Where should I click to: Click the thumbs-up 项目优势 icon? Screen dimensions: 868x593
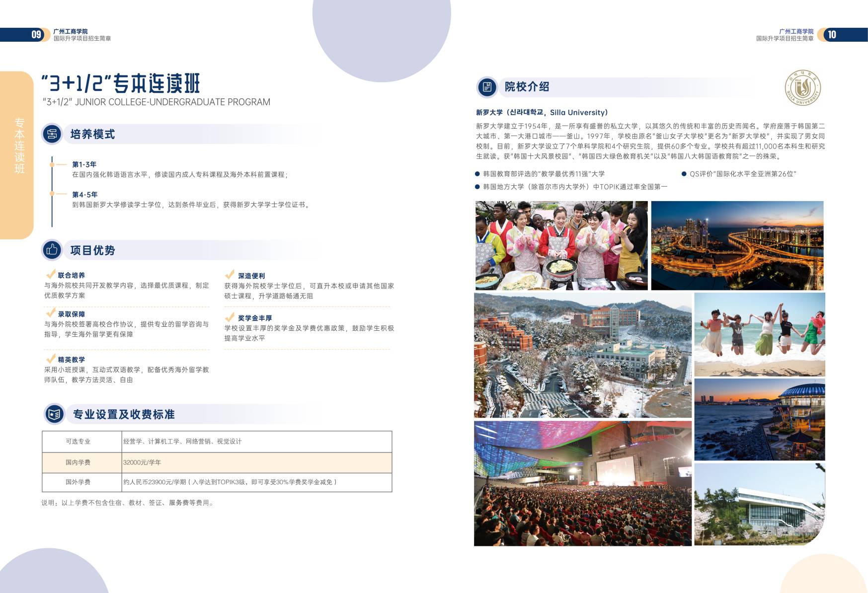(x=52, y=250)
